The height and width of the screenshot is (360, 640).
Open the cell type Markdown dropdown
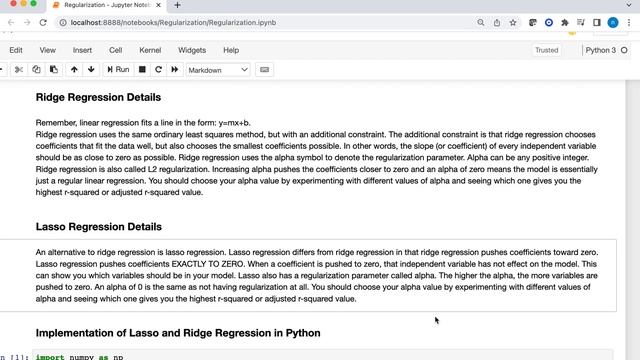[x=218, y=70]
